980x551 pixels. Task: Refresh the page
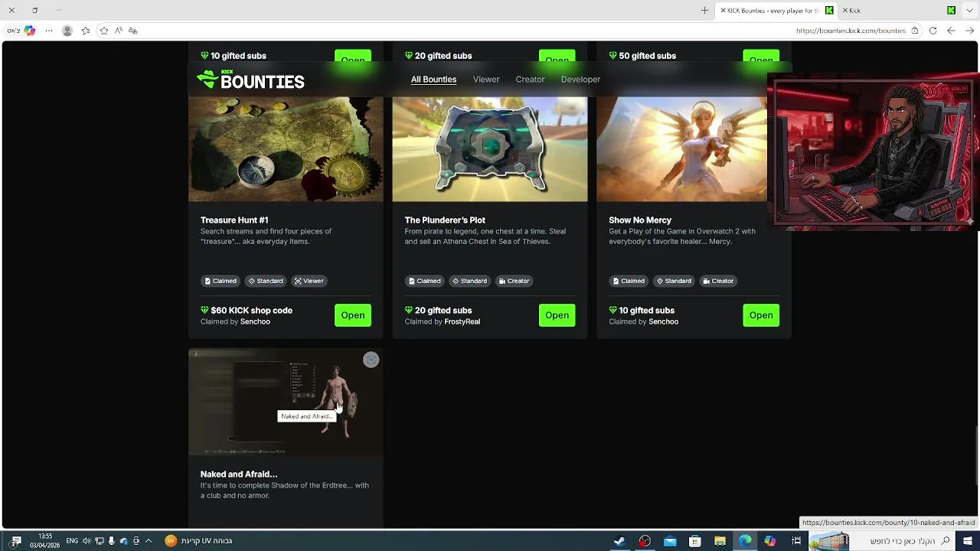[933, 31]
